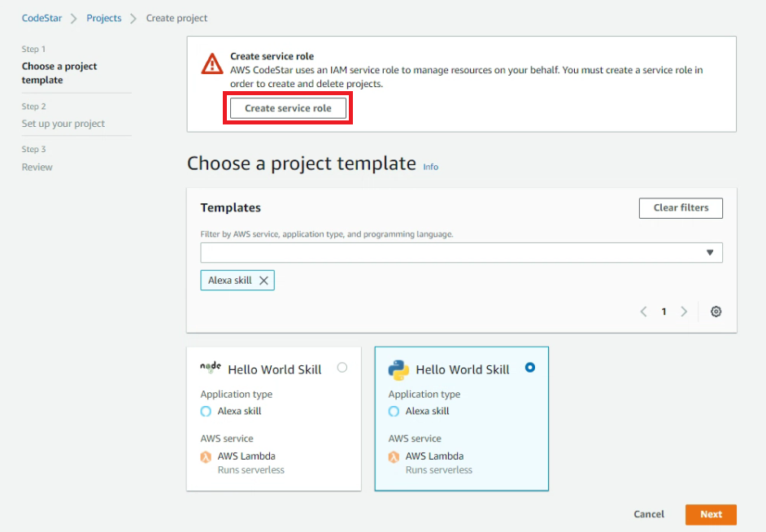
Task: Open the Projects breadcrumb link
Action: tap(104, 18)
